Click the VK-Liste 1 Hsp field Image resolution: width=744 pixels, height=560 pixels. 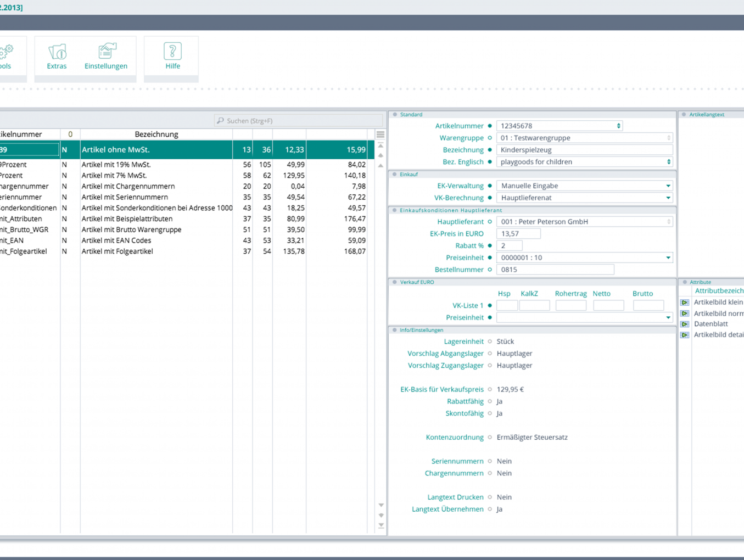pyautogui.click(x=507, y=305)
